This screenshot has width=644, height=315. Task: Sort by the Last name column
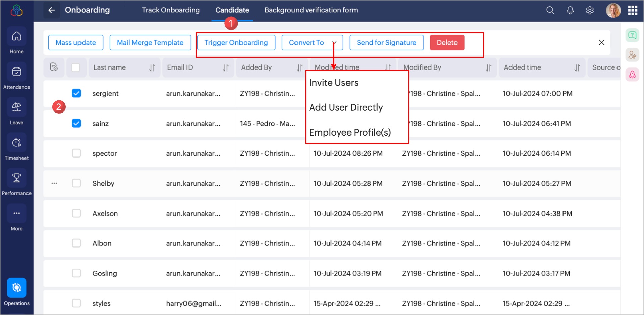click(x=152, y=68)
